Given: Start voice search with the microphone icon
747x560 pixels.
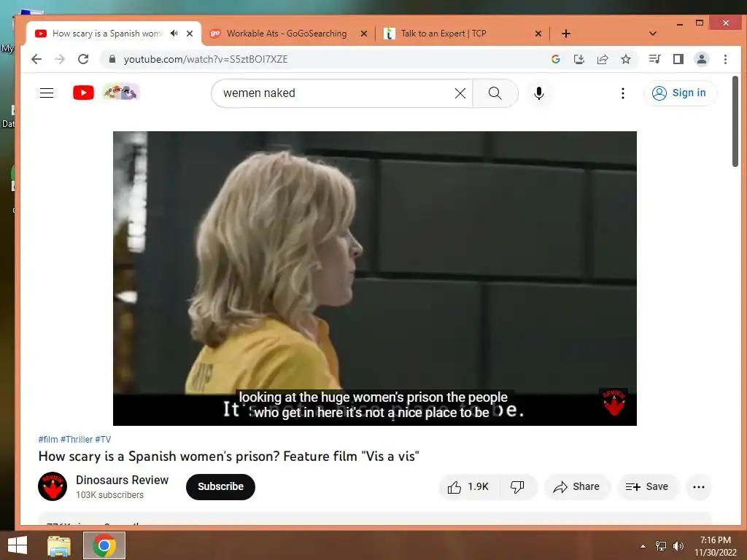Looking at the screenshot, I should (x=539, y=93).
